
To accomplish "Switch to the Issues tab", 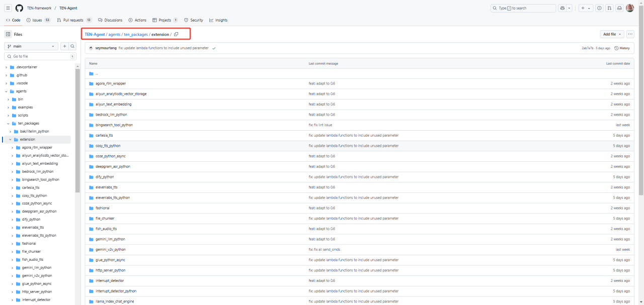I will pos(38,20).
